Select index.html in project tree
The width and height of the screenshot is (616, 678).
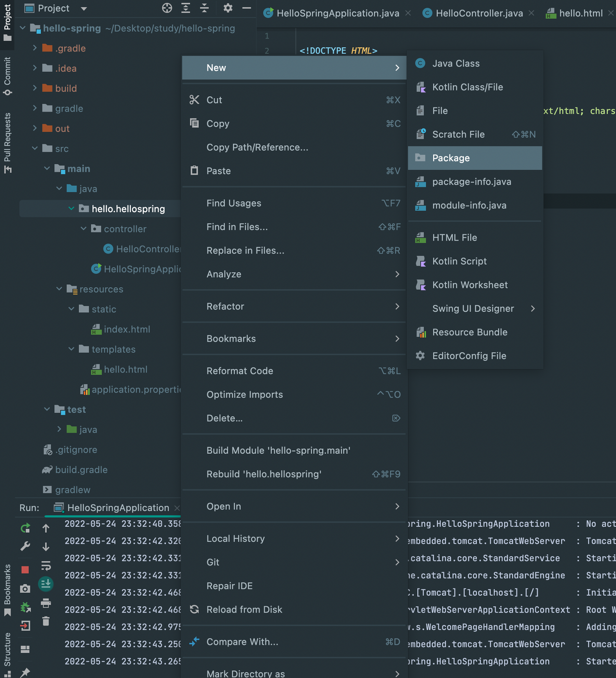point(121,329)
